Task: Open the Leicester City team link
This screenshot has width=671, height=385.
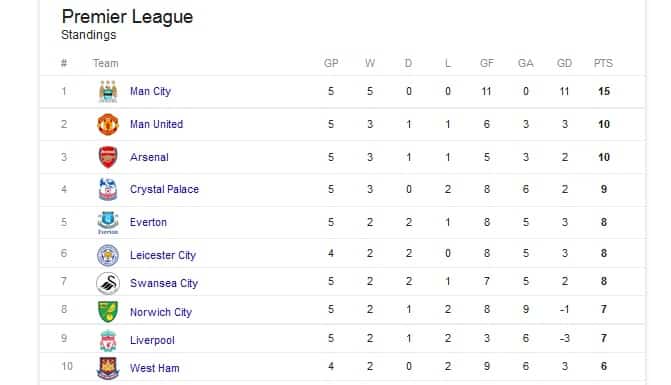Action: 163,255
